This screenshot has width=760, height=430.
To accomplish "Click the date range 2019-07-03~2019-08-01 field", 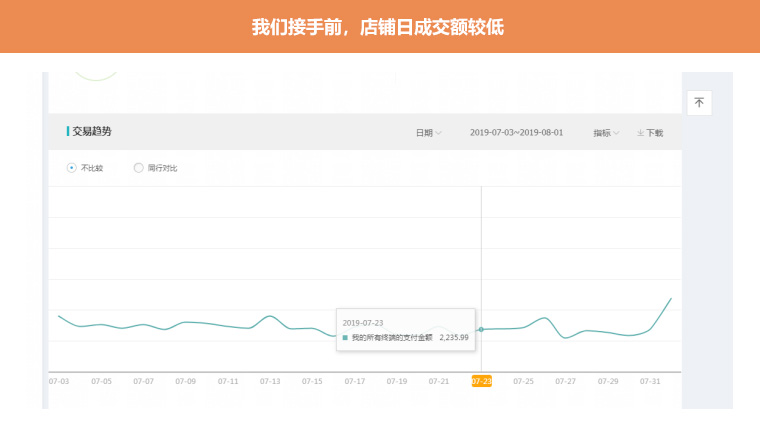I will pos(516,132).
